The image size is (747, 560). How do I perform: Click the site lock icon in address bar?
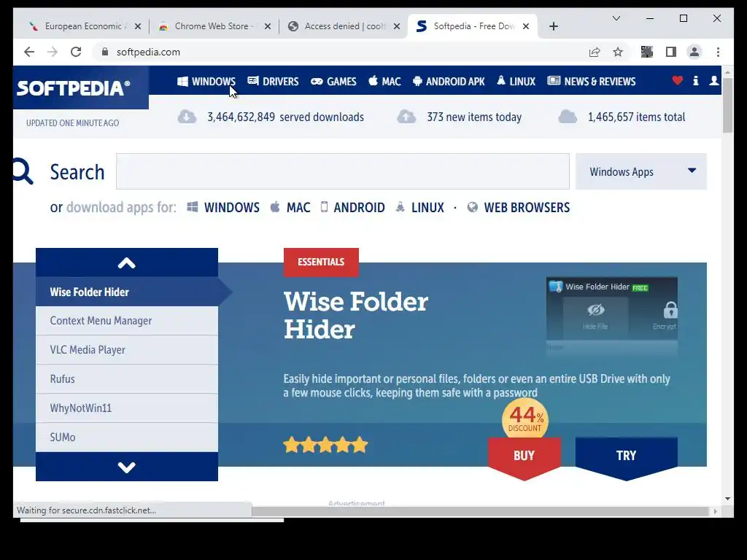(105, 52)
